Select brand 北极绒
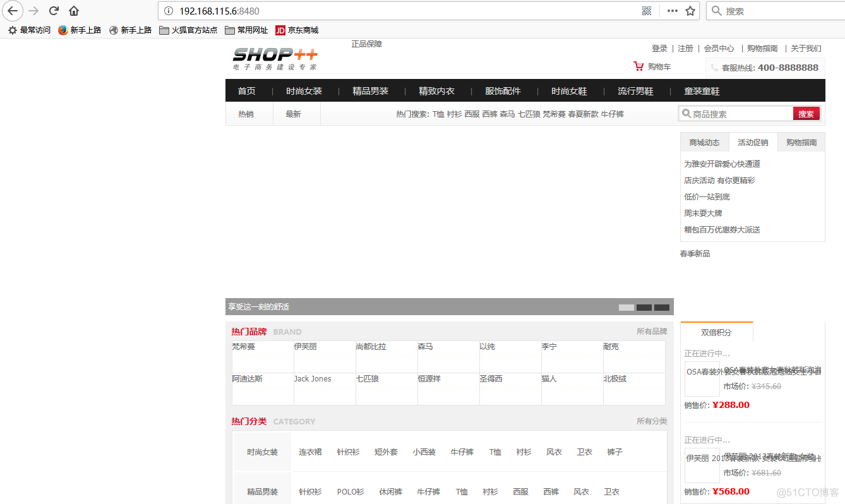The width and height of the screenshot is (845, 504). pyautogui.click(x=614, y=379)
